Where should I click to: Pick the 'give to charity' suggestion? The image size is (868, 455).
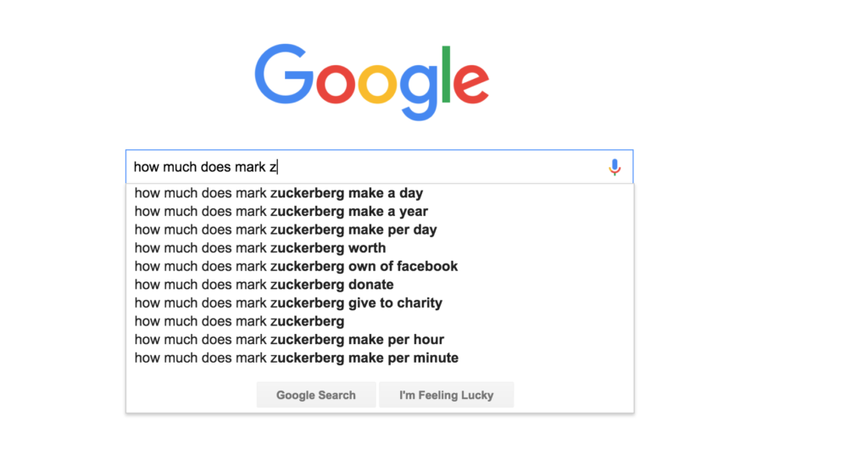click(288, 303)
